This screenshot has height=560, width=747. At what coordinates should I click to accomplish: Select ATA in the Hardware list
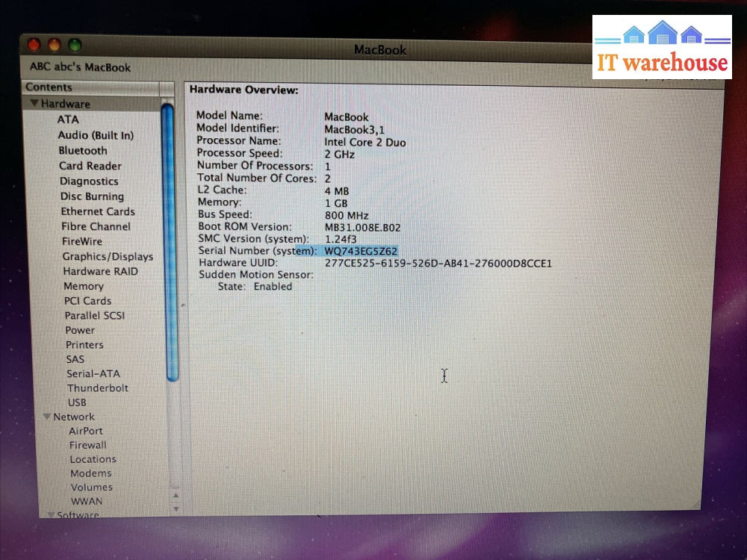(68, 119)
